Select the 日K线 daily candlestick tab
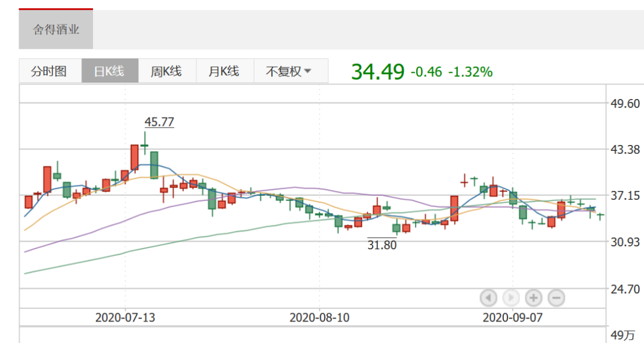 click(x=110, y=71)
